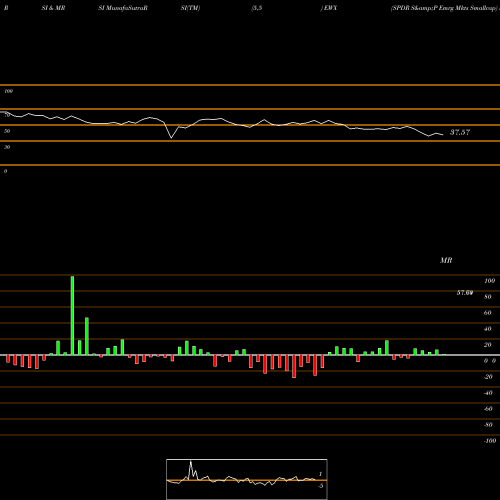The image size is (500, 500).
Task: Click the -100 label on MR axis
Action: [x=490, y=441]
